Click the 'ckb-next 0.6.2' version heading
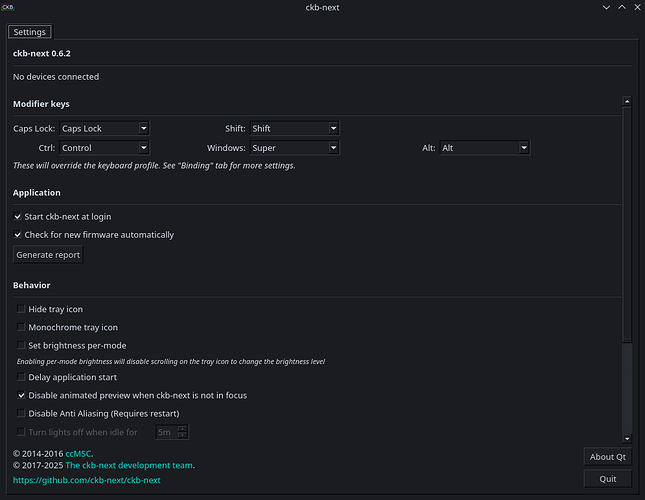 coord(42,53)
